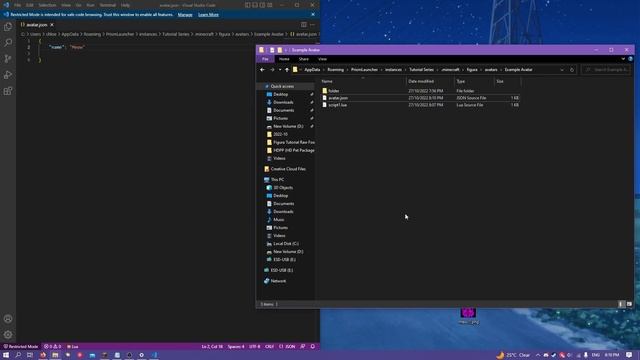Open File Explorer help icon
Screen dimensions: 640x360
point(631,59)
